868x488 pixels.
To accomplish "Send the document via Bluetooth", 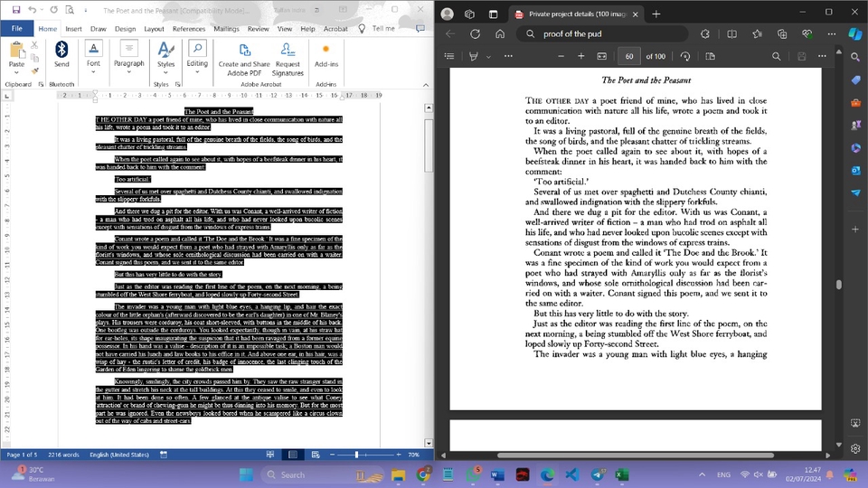I will click(61, 54).
